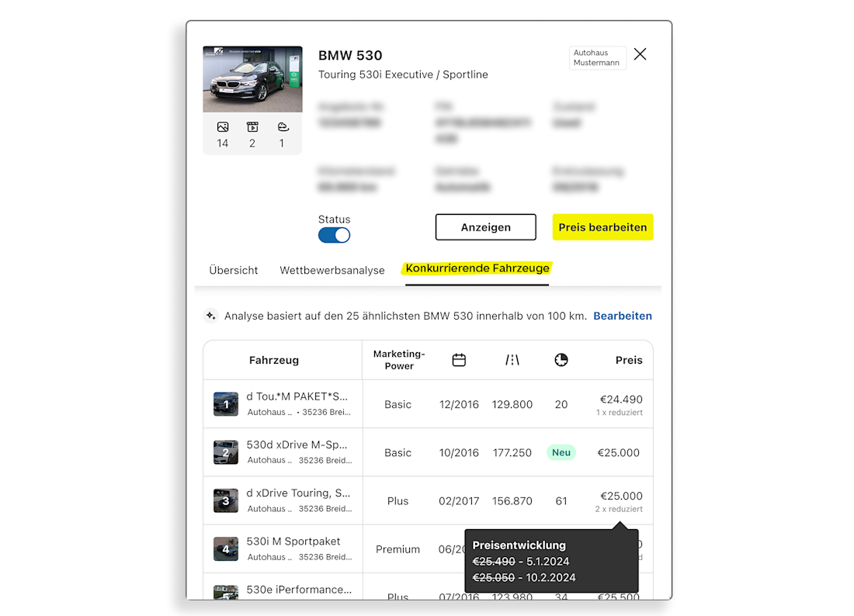The image size is (854, 616).
Task: Click the Autohaus Mustermann badge
Action: [597, 57]
